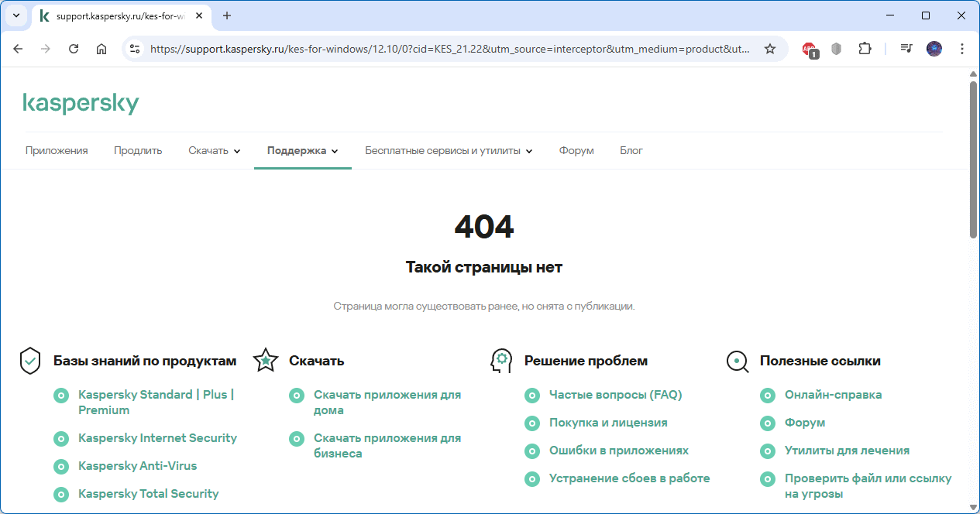Open the Форум link under Полезные ссылки

tap(805, 423)
